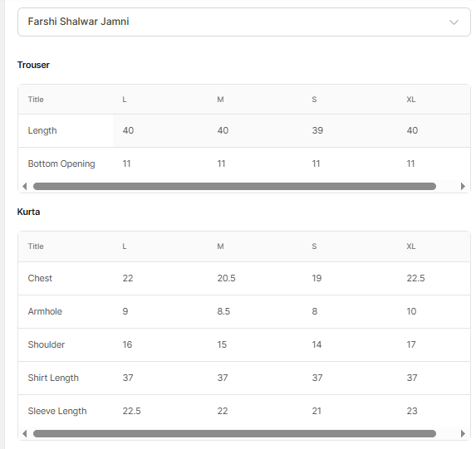Select the Trouser Length row label
This screenshot has width=476, height=449.
pyautogui.click(x=42, y=131)
